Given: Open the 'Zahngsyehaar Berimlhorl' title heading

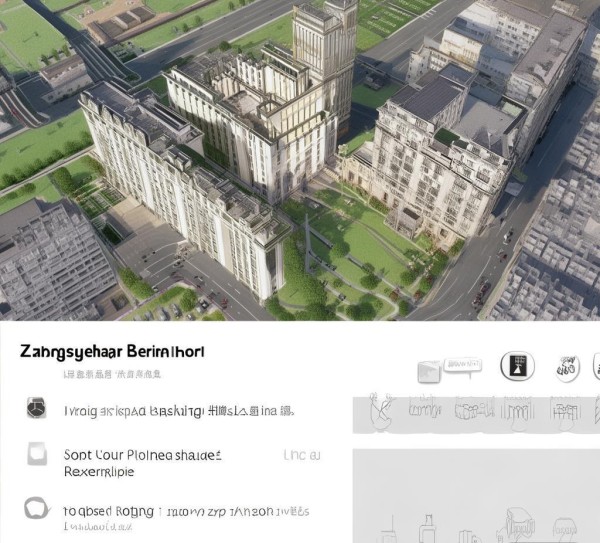Looking at the screenshot, I should pyautogui.click(x=112, y=351).
